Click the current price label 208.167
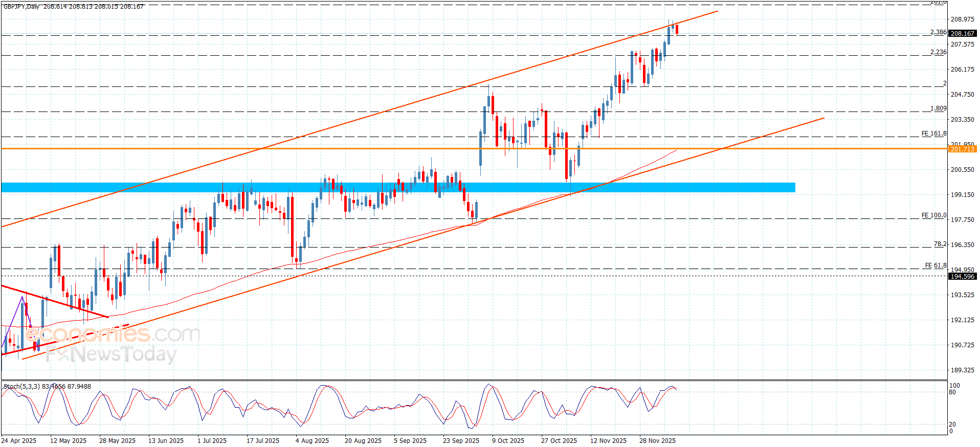 962,34
